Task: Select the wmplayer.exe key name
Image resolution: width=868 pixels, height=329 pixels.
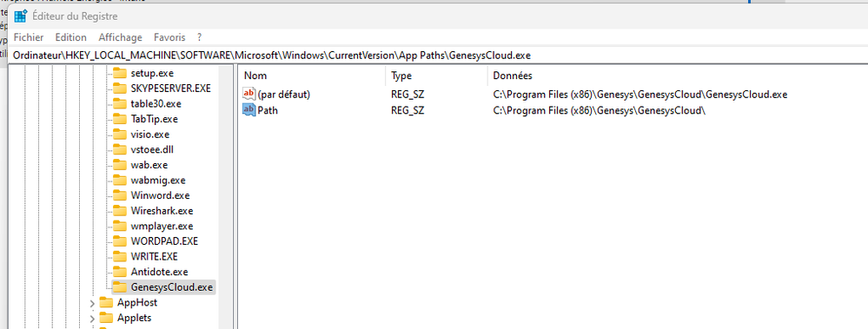Action: click(x=162, y=226)
